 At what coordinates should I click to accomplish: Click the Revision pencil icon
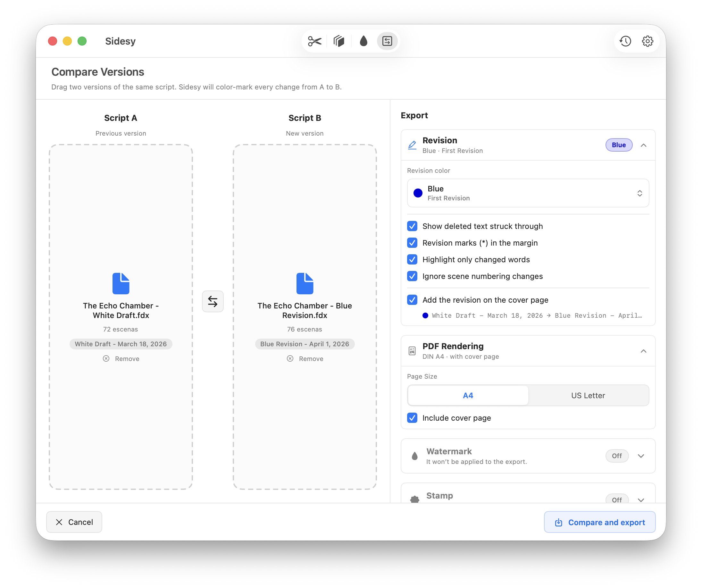tap(412, 145)
